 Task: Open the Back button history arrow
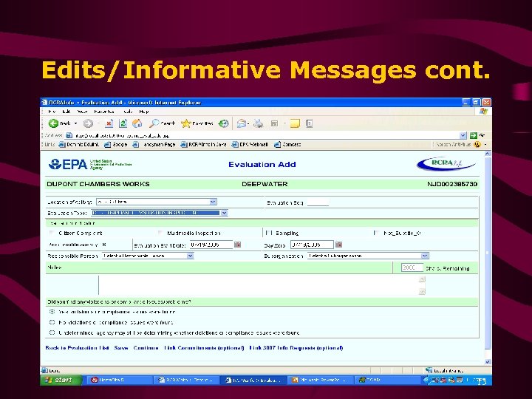(75, 123)
